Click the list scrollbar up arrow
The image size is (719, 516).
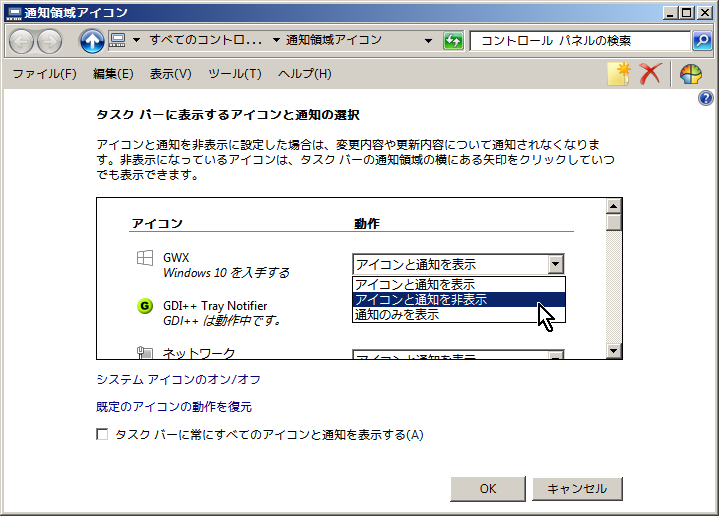pyautogui.click(x=614, y=206)
